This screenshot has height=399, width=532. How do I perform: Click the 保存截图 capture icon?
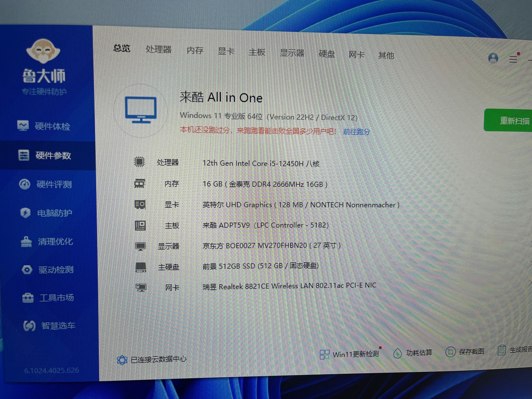click(450, 352)
